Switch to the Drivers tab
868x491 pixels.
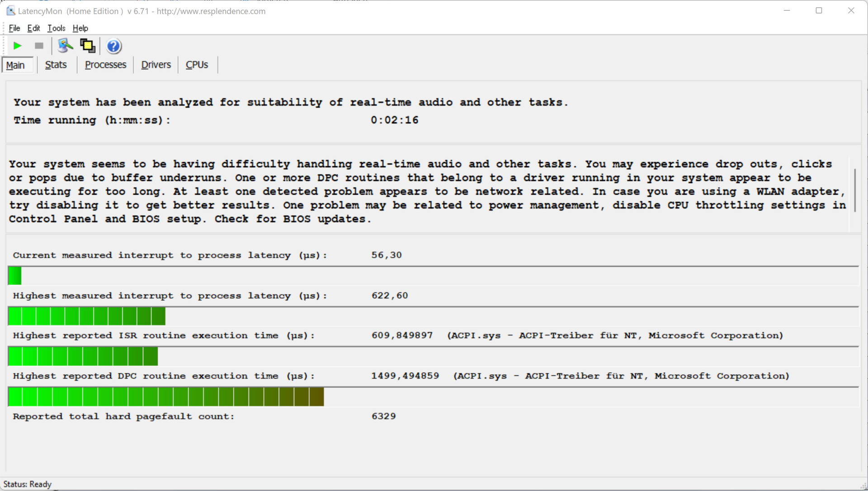[x=156, y=65]
